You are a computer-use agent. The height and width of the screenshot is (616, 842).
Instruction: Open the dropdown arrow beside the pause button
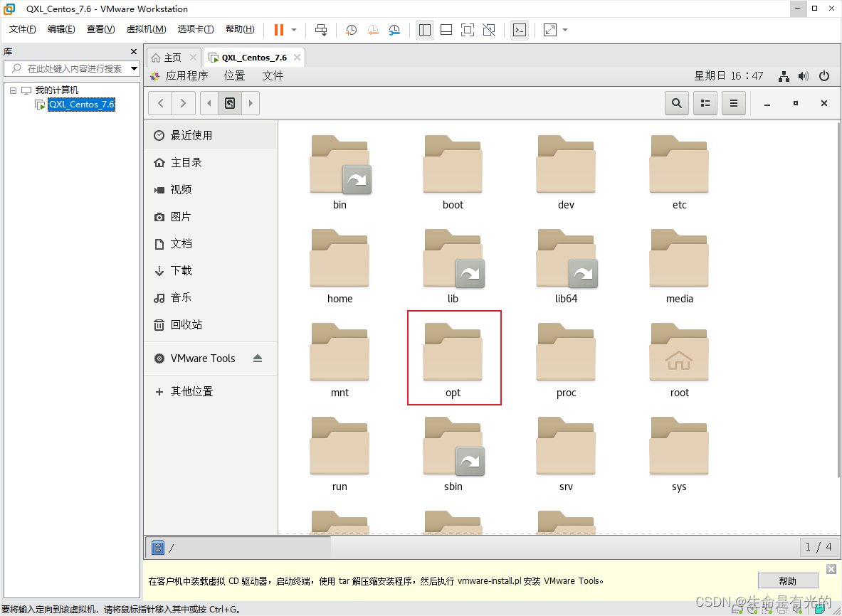tap(294, 30)
